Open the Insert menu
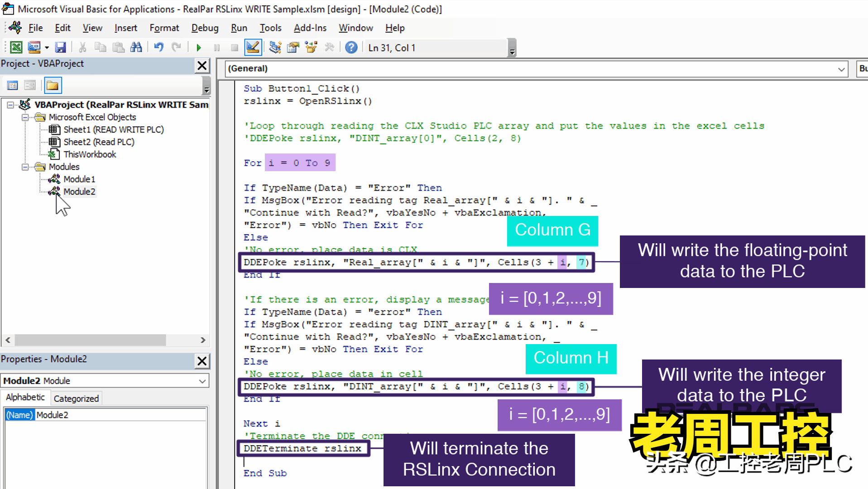Screen dimensions: 868x489 126,28
